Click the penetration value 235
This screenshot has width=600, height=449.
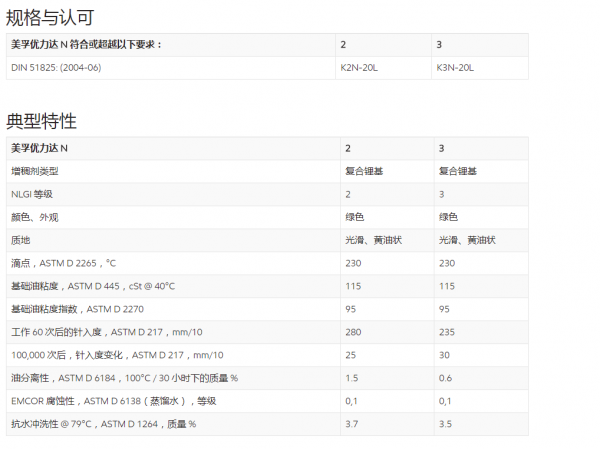[x=446, y=332]
